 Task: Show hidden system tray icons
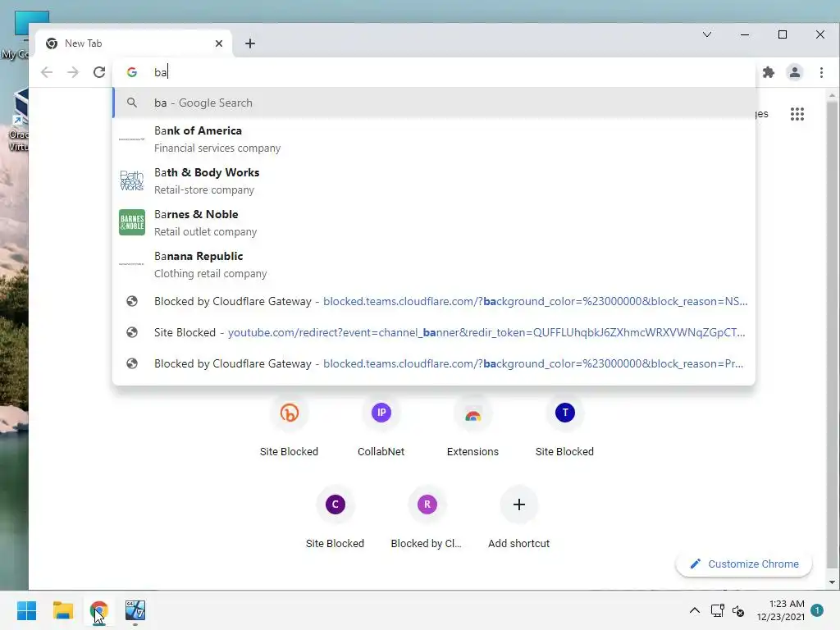pyautogui.click(x=694, y=610)
